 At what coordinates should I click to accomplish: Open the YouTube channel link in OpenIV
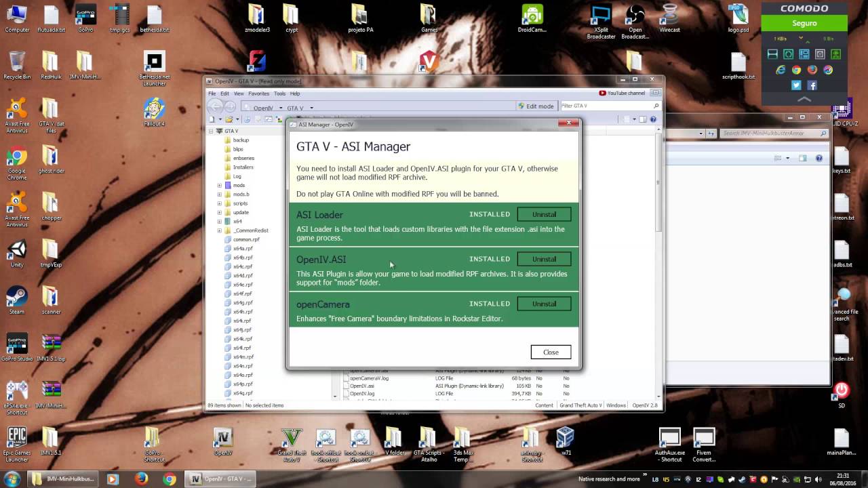click(622, 94)
